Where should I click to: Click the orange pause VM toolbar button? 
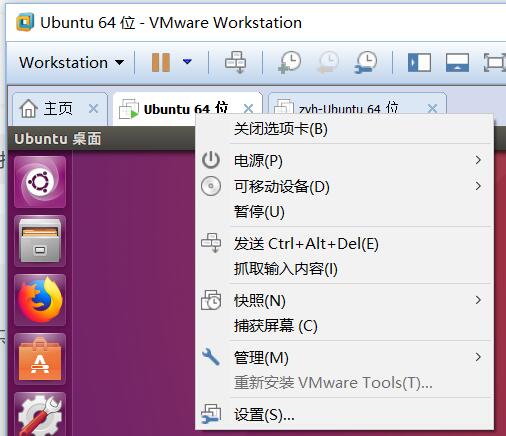tap(161, 62)
